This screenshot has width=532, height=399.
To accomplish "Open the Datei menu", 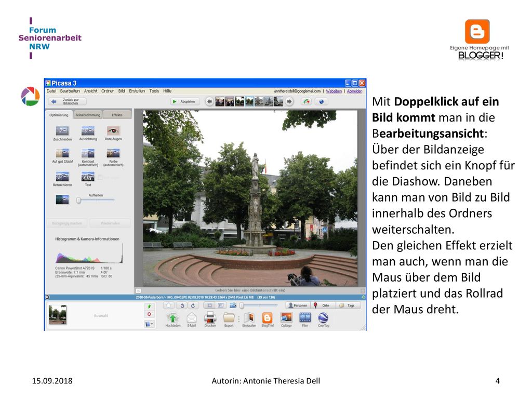I will click(51, 91).
